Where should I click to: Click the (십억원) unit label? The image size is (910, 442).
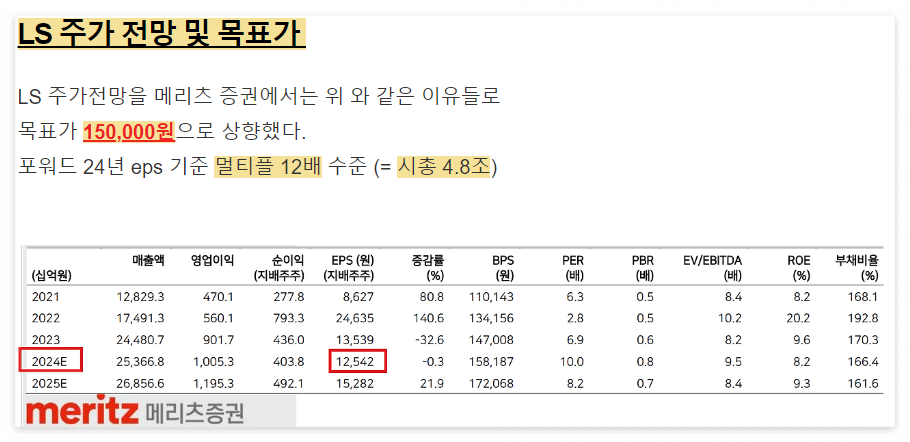coord(53,276)
